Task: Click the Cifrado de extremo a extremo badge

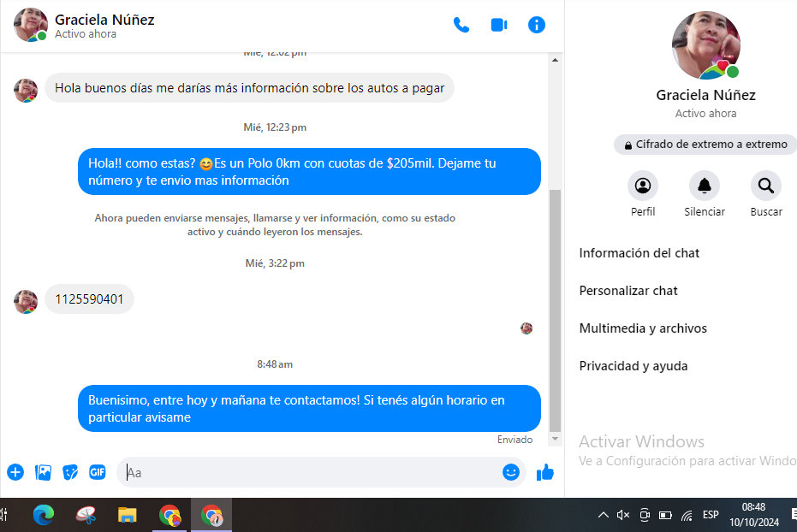Action: [x=705, y=145]
